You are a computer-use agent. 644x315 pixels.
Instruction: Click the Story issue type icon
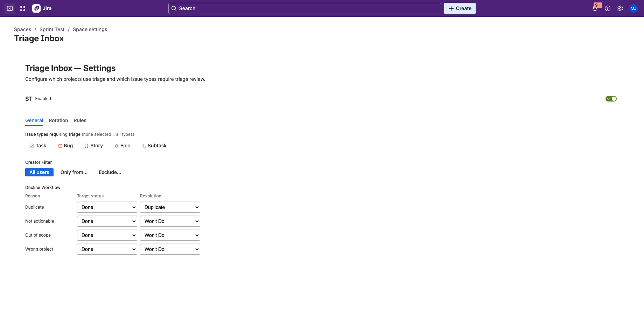pos(86,146)
